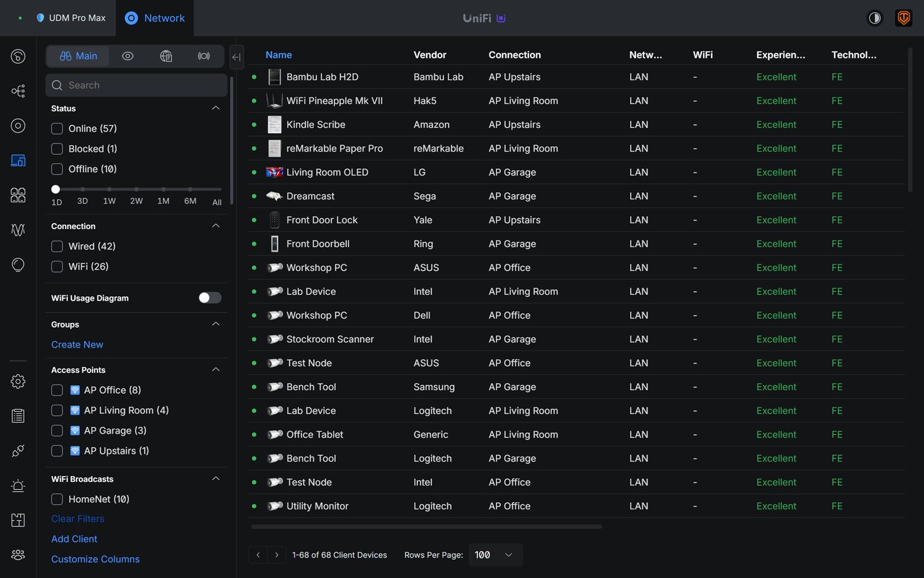Click the Living Room OLED thumbnail icon
The image size is (924, 578).
coord(274,172)
